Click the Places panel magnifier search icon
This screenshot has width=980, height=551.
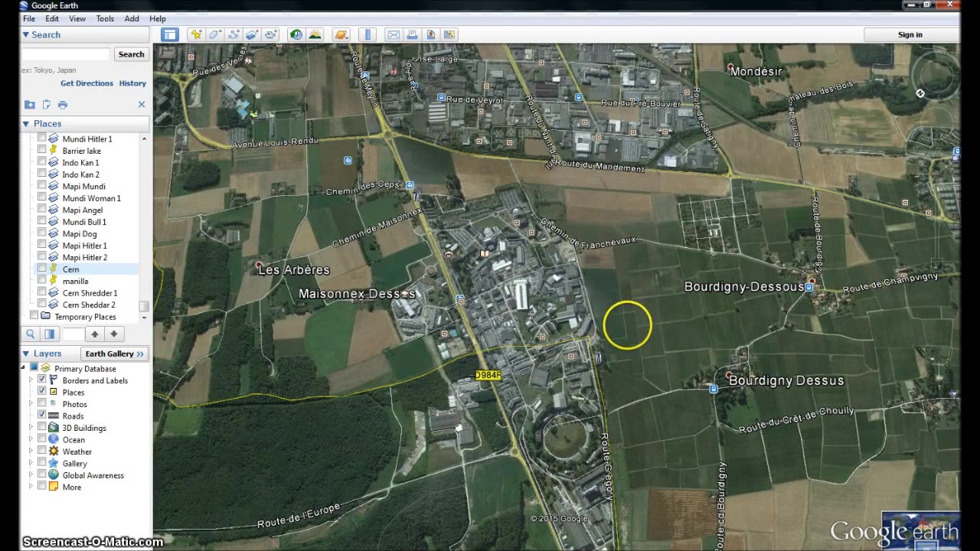click(x=31, y=334)
